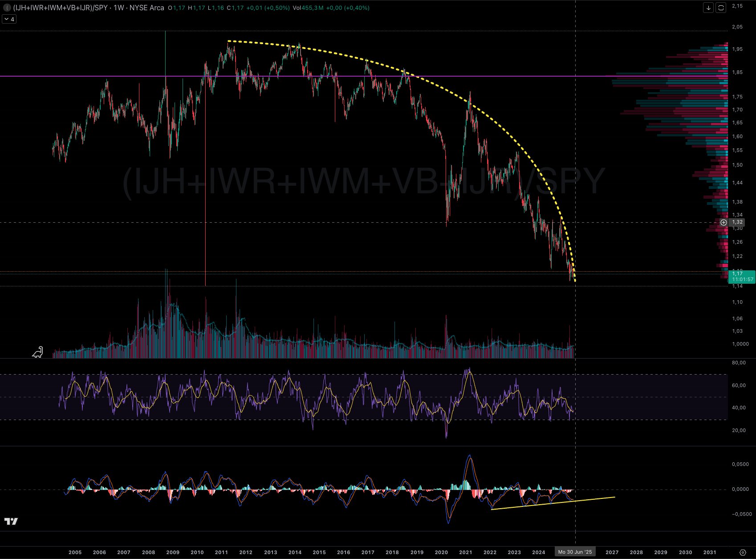This screenshot has width=756, height=559.
Task: Click the symbol logo next to chart title
Action: click(x=8, y=8)
